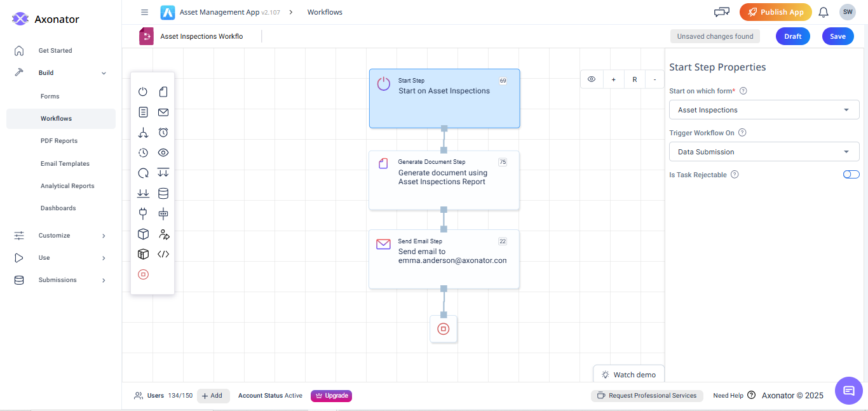The height and width of the screenshot is (411, 868).
Task: Toggle workflow preview with the eye button
Action: pyautogui.click(x=591, y=79)
